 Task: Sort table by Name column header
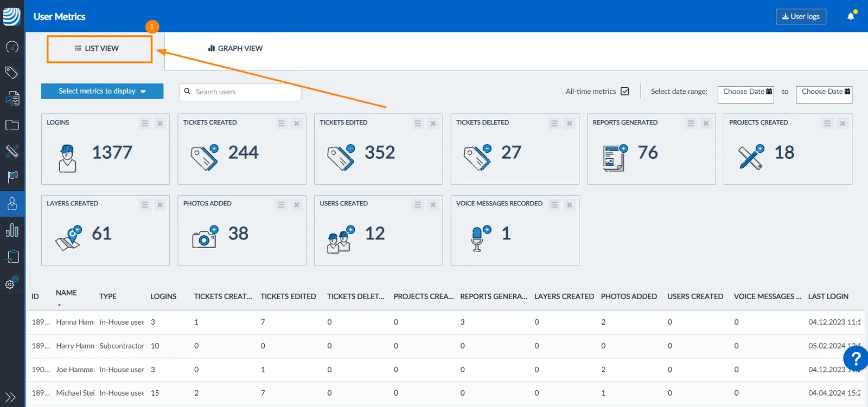tap(66, 293)
